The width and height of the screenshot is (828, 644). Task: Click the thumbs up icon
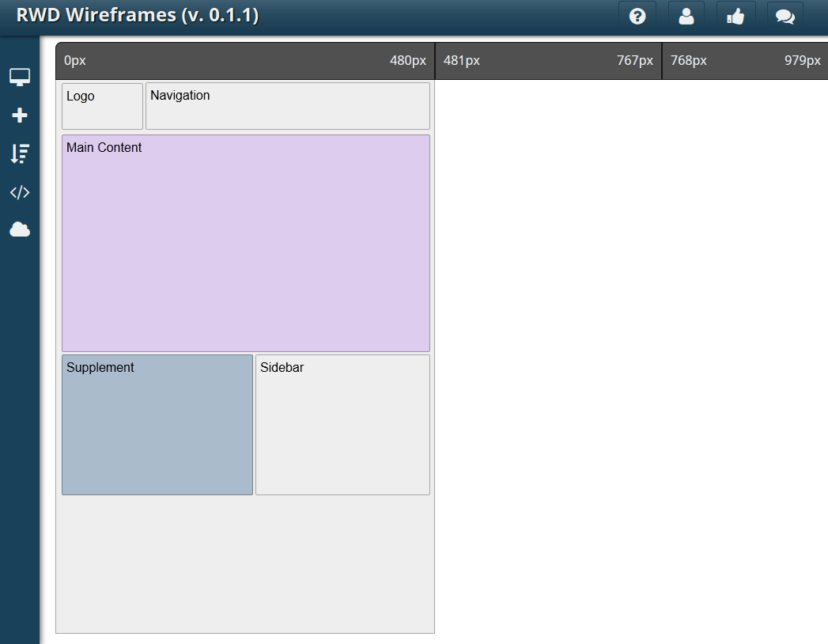coord(735,17)
